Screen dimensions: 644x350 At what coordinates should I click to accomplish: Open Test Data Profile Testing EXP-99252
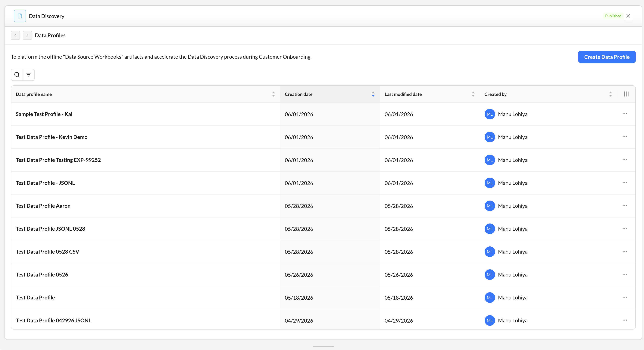58,160
